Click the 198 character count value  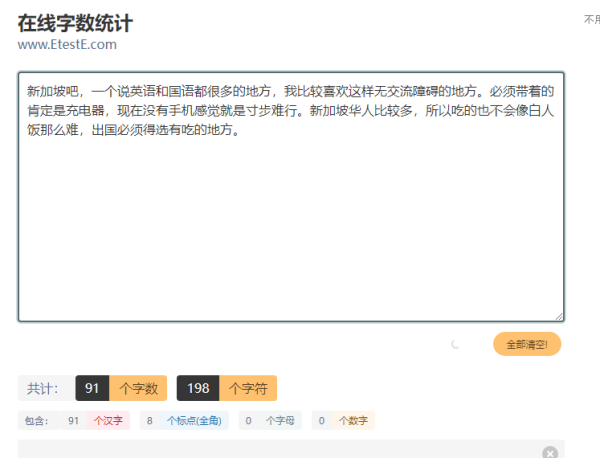click(198, 388)
